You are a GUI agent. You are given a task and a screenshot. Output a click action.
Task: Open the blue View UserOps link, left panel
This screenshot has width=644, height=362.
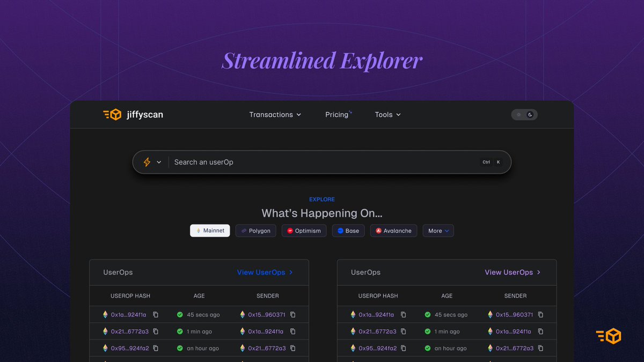point(265,272)
